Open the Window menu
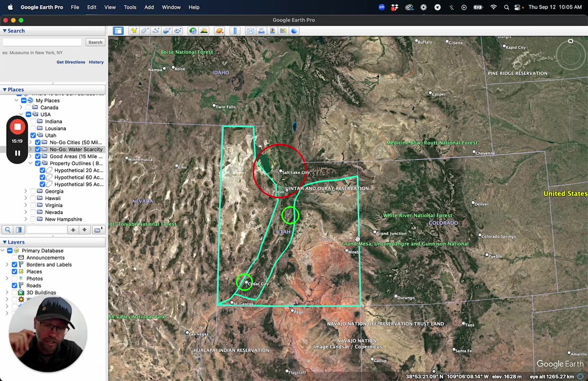This screenshot has width=588, height=381. [x=172, y=7]
